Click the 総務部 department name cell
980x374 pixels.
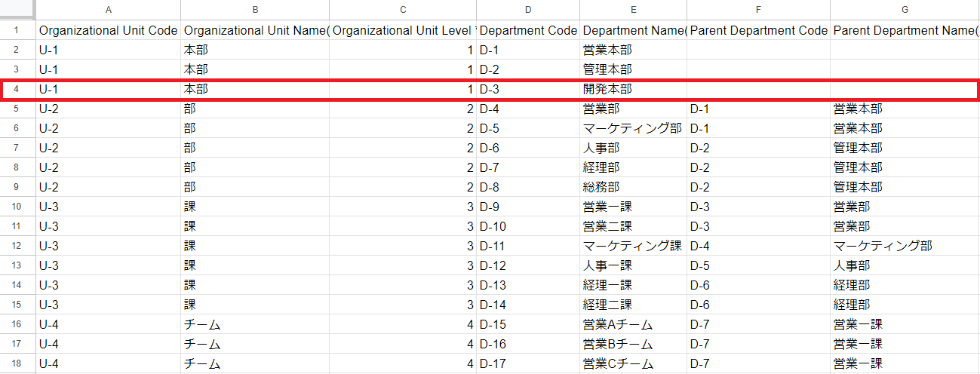633,187
